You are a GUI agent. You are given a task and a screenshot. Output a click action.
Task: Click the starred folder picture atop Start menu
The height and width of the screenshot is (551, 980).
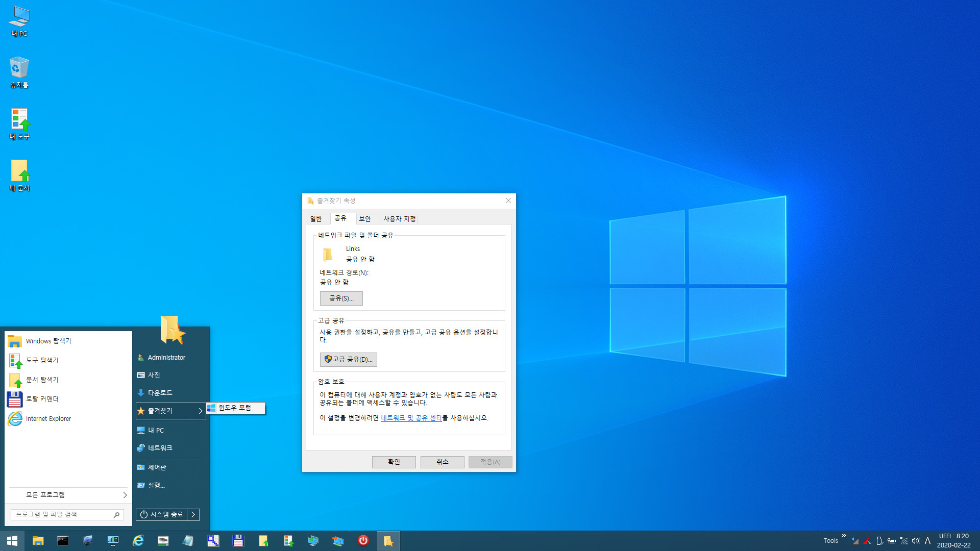[172, 330]
